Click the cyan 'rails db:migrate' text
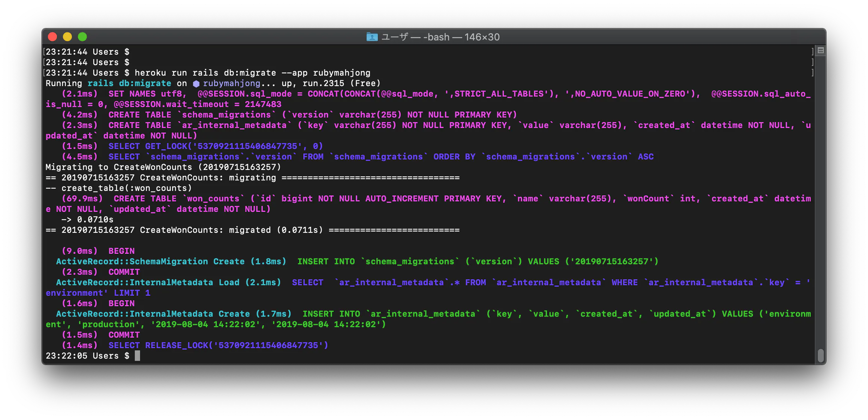 tap(129, 83)
